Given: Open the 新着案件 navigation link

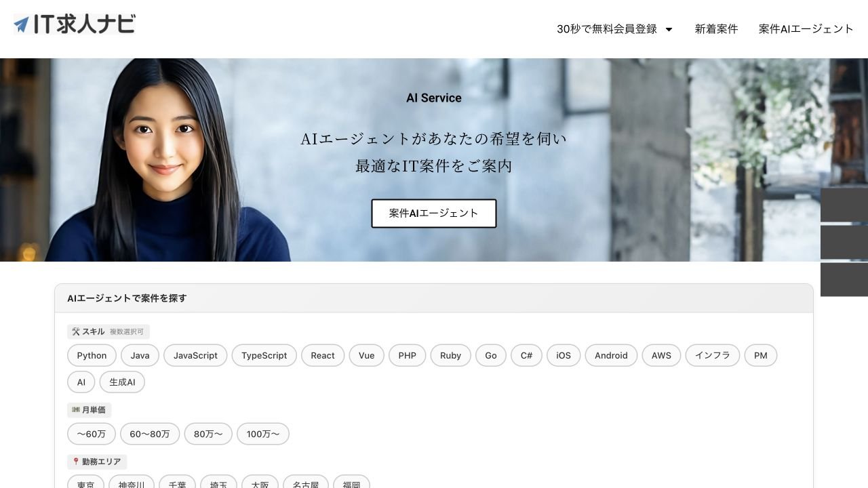Looking at the screenshot, I should click(716, 29).
